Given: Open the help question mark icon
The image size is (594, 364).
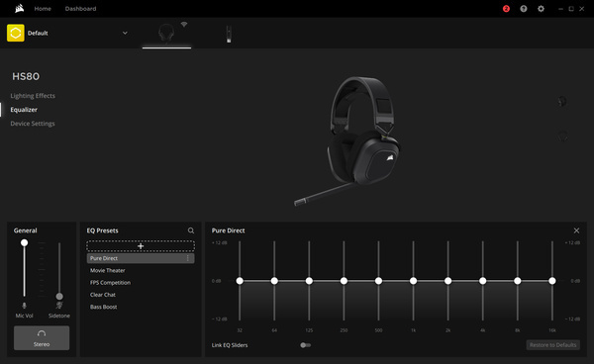Looking at the screenshot, I should click(x=524, y=9).
